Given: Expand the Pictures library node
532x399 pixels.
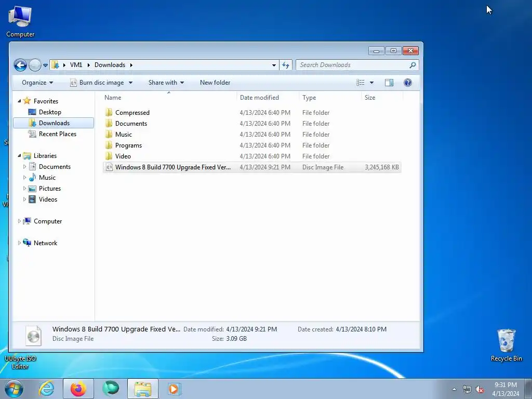Looking at the screenshot, I should click(24, 188).
